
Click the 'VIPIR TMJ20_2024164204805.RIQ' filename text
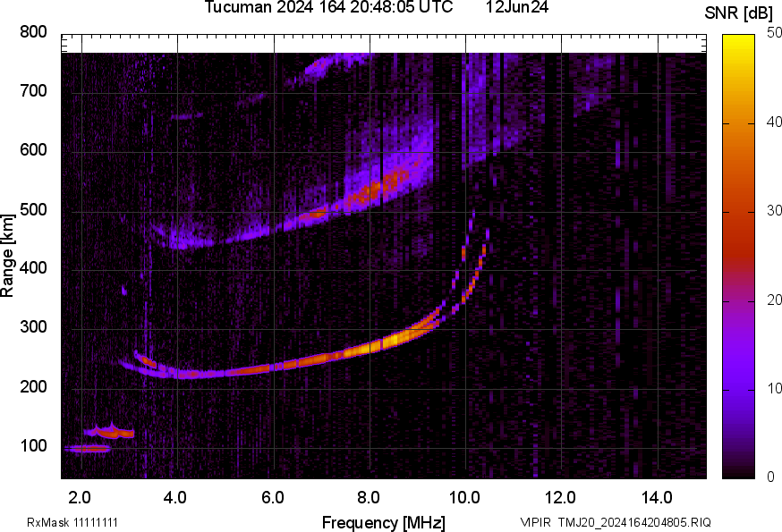click(616, 522)
